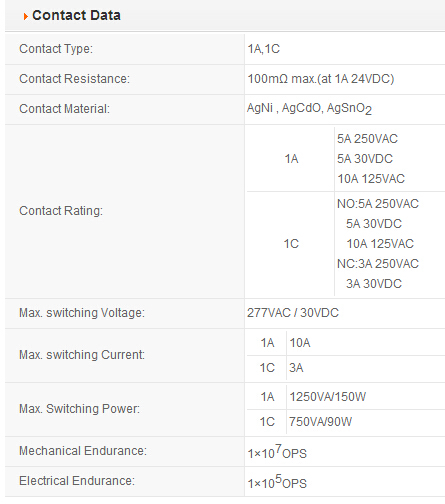
Task: Click the orange arrow beside Contact Data
Action: (26, 16)
